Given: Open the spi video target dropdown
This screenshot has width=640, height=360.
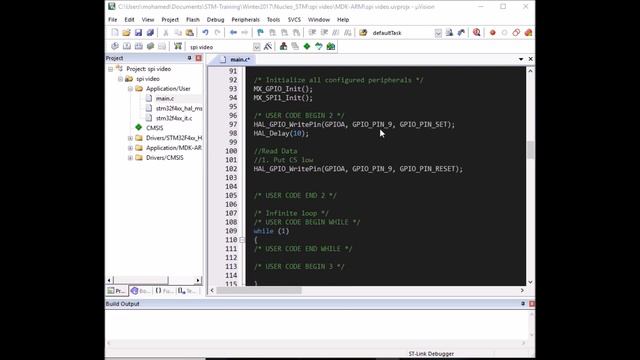Looking at the screenshot, I should click(256, 47).
